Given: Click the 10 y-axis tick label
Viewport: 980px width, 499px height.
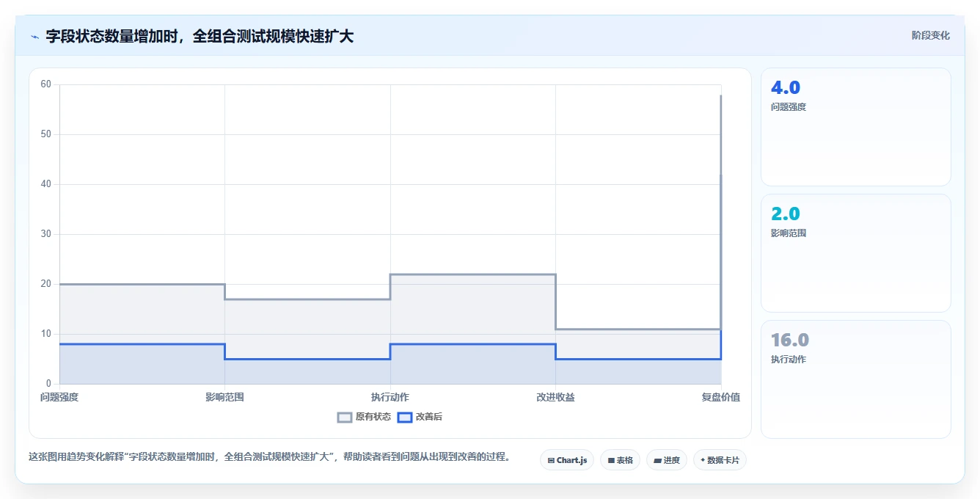Looking at the screenshot, I should pos(45,334).
